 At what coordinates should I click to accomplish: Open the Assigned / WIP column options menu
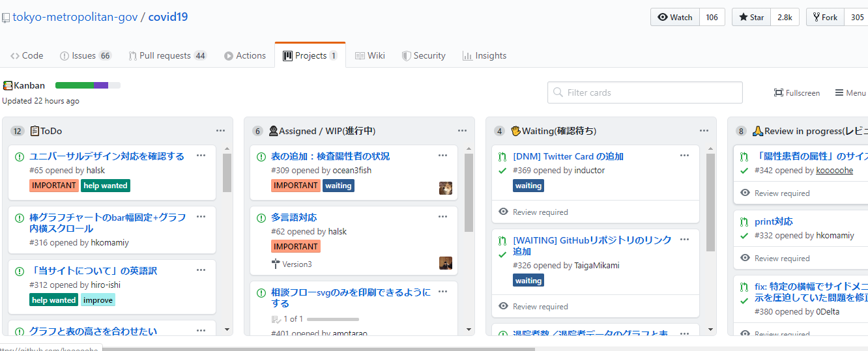[x=463, y=130]
